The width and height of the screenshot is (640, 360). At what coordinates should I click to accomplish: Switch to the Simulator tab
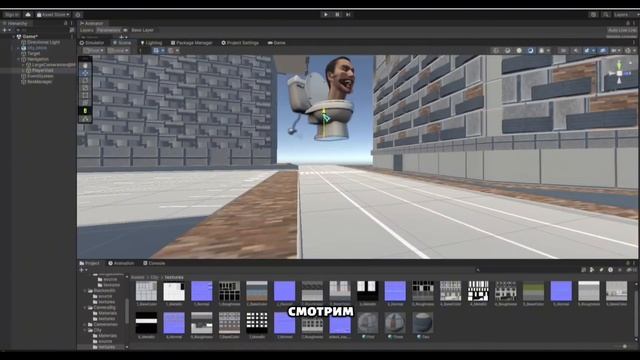pyautogui.click(x=92, y=42)
